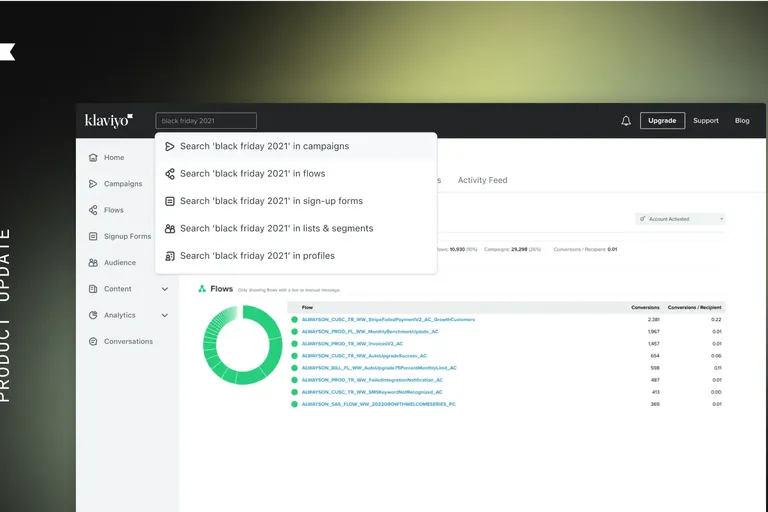The height and width of the screenshot is (512, 768).
Task: Click the Flow column header
Action: point(307,307)
